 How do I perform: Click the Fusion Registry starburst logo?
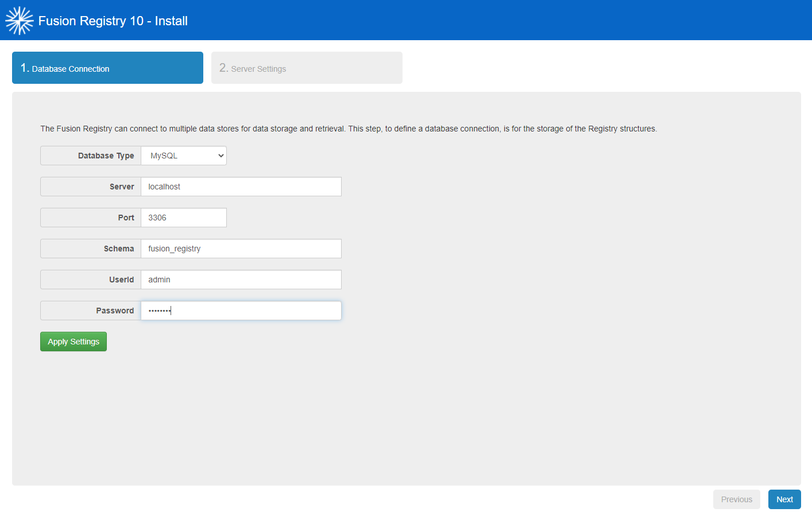click(x=19, y=21)
